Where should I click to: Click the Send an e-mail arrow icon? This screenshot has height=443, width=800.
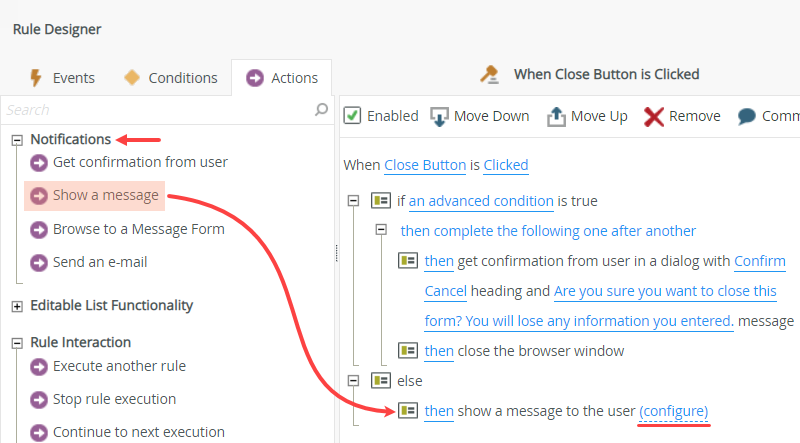click(39, 263)
